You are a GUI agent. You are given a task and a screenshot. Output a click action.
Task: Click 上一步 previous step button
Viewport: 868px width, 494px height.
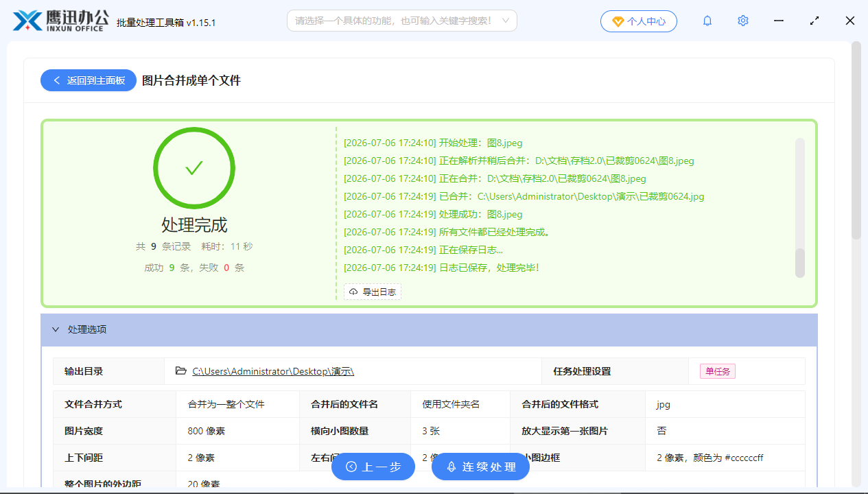pos(373,467)
